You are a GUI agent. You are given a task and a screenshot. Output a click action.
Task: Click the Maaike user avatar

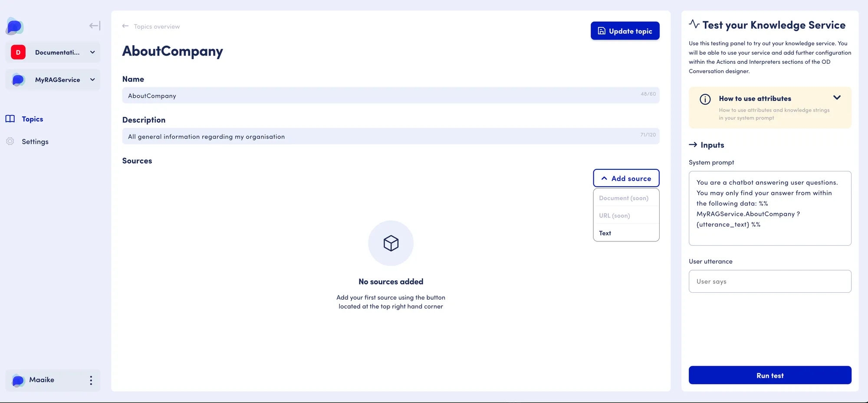coord(18,380)
